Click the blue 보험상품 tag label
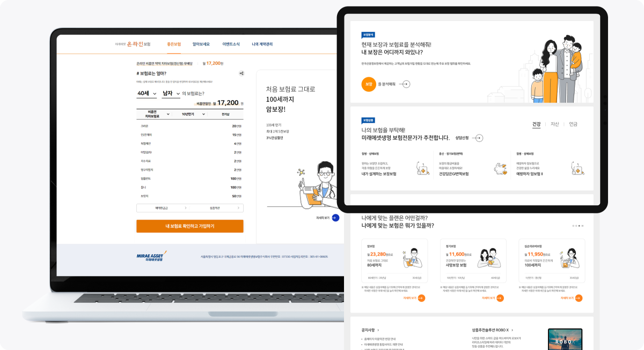This screenshot has height=350, width=644. (368, 120)
